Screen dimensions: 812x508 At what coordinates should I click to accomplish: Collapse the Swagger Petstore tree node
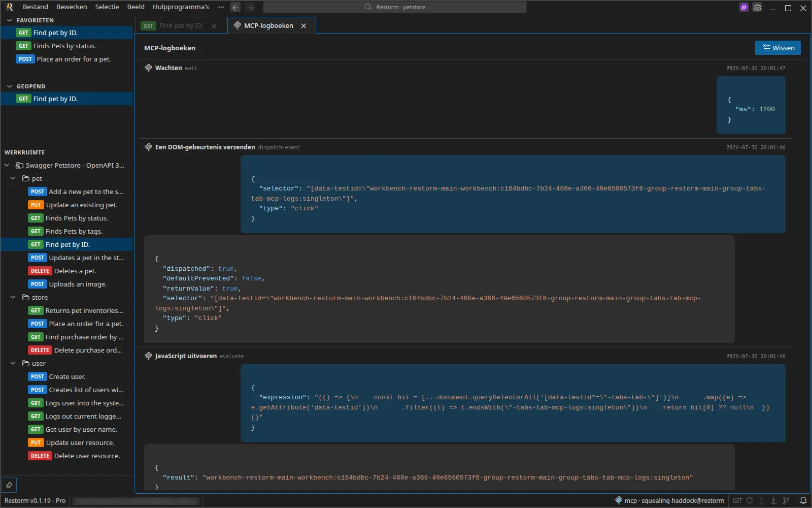click(x=7, y=165)
